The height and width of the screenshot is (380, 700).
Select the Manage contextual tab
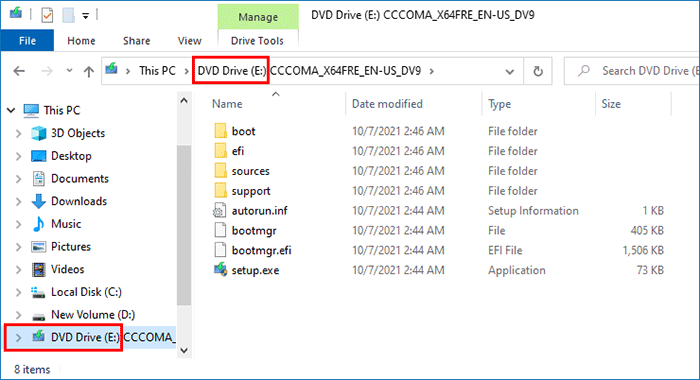click(x=258, y=17)
